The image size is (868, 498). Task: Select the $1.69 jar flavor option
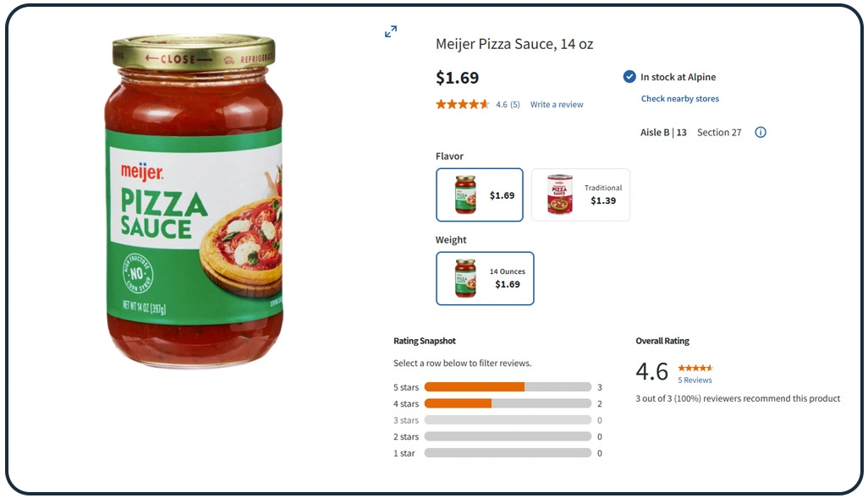480,195
